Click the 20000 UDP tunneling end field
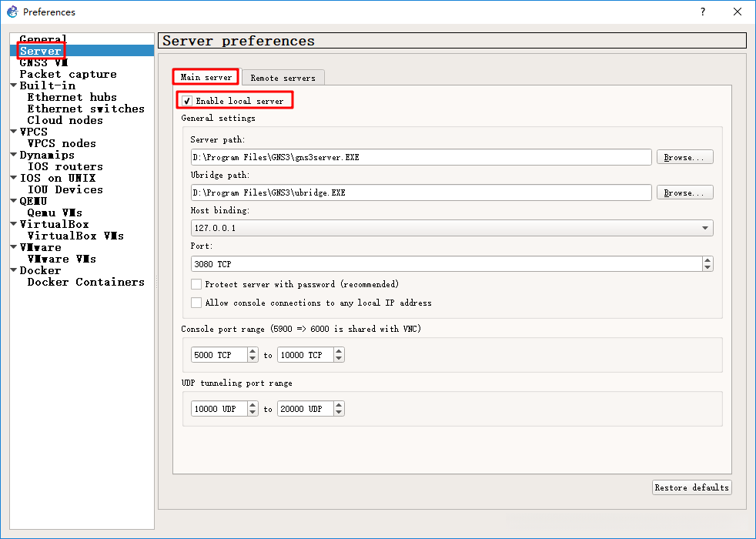This screenshot has width=756, height=539. [x=306, y=409]
